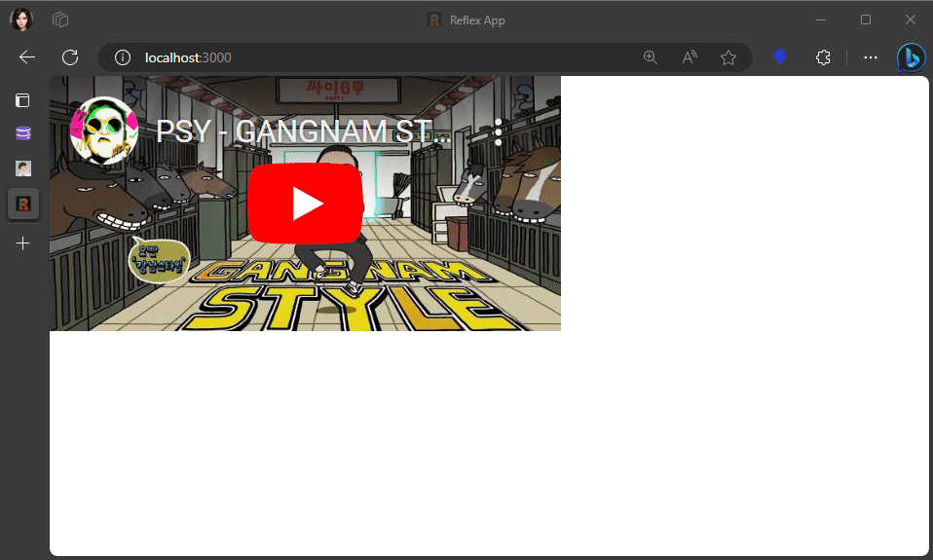Activate Read Aloud in address bar

[x=690, y=57]
